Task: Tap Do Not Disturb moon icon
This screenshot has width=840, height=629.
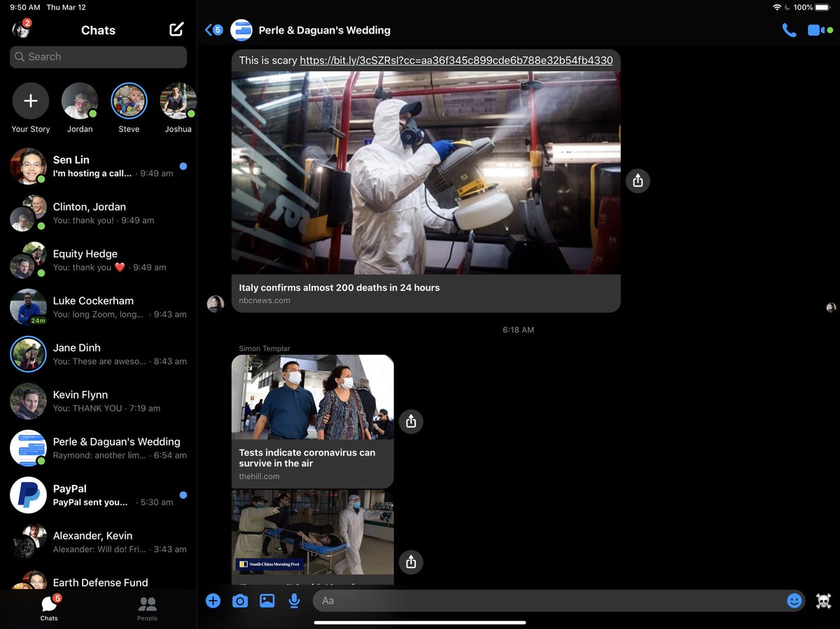Action: pos(787,7)
